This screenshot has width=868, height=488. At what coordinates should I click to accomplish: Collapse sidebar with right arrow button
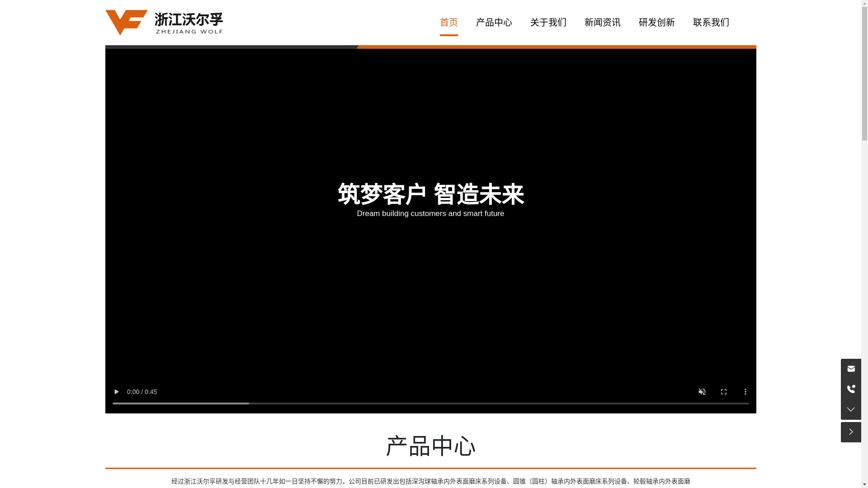pos(851,432)
